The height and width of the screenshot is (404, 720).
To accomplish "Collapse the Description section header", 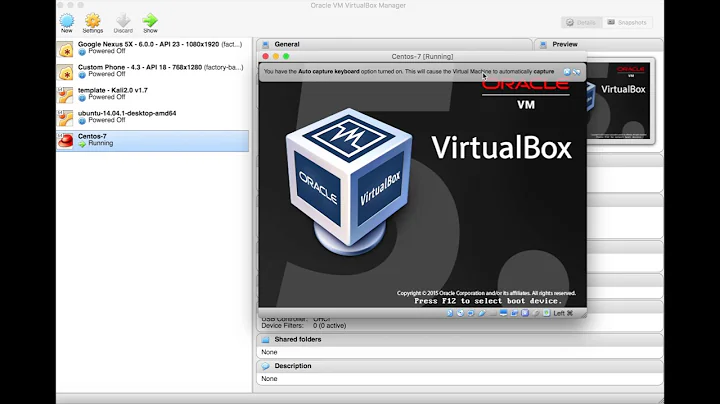I will 460,366.
